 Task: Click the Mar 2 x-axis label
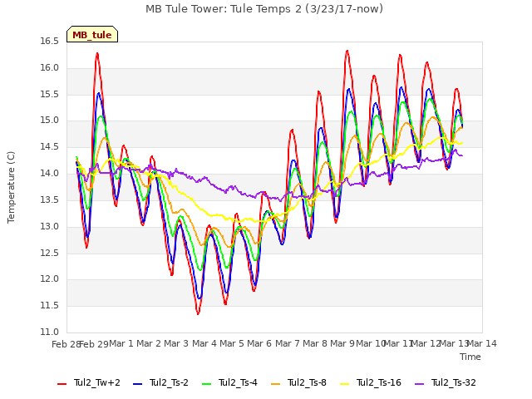(149, 343)
